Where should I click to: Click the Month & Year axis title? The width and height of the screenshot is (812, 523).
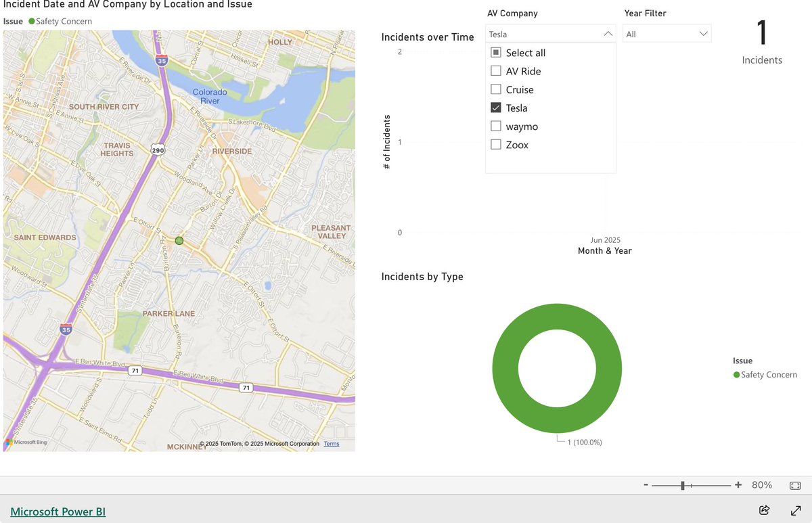[x=605, y=251]
